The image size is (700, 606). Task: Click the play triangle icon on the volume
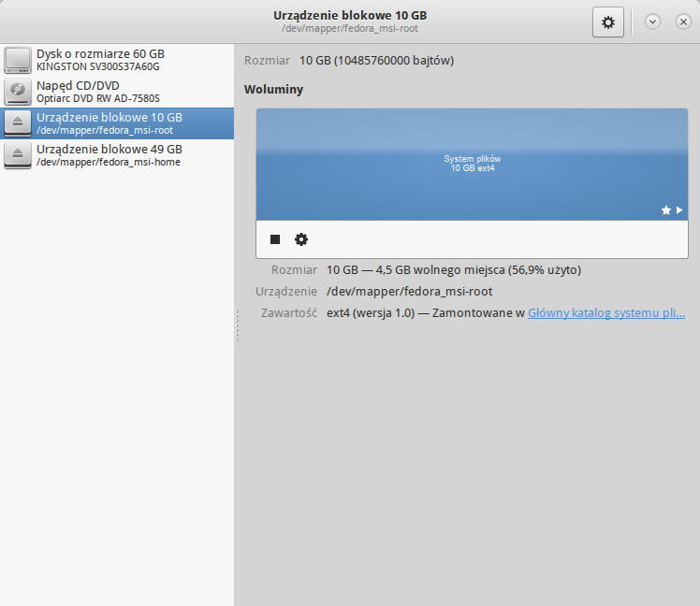(x=679, y=210)
